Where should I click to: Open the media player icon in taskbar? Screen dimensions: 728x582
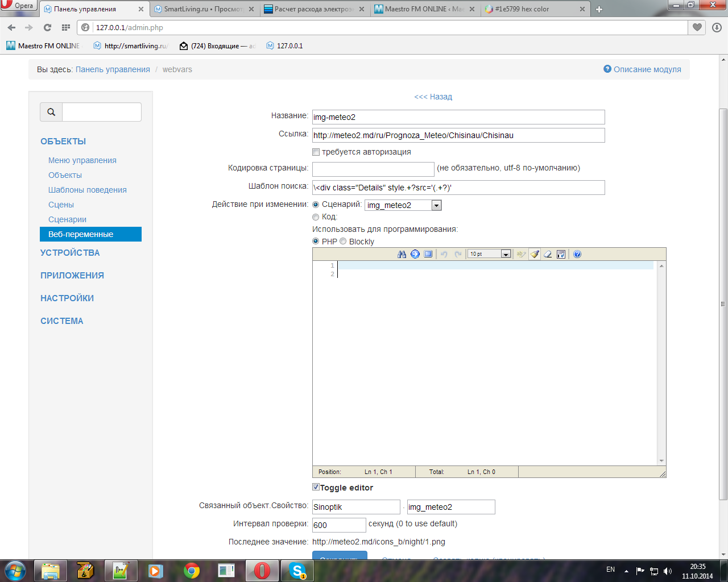point(156,571)
